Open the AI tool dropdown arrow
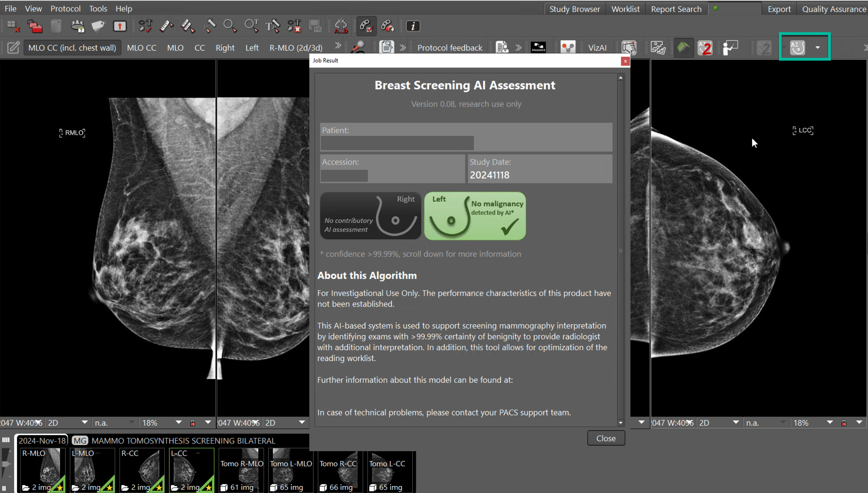This screenshot has height=493, width=868. pyautogui.click(x=818, y=47)
